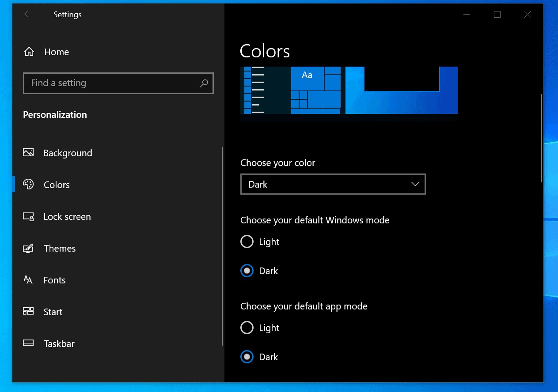This screenshot has width=558, height=392.
Task: Switch to the Personalization section heading
Action: [55, 114]
